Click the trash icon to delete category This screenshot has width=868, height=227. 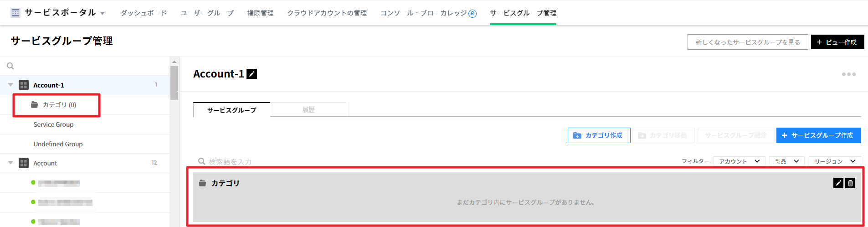[x=850, y=183]
